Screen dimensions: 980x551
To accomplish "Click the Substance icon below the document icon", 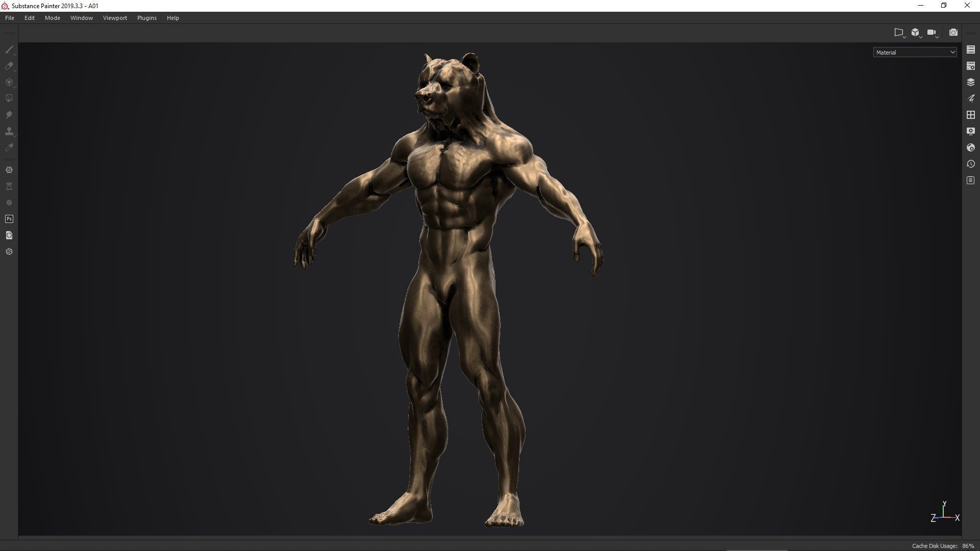I will click(x=9, y=252).
